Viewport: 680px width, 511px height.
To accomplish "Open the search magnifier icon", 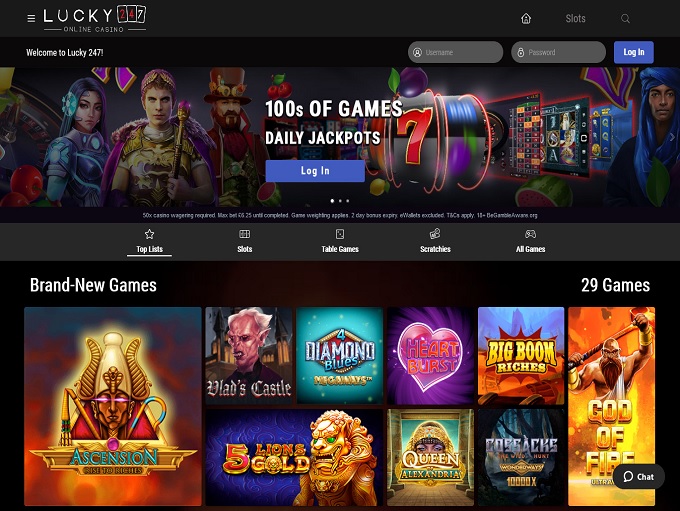I will point(625,18).
